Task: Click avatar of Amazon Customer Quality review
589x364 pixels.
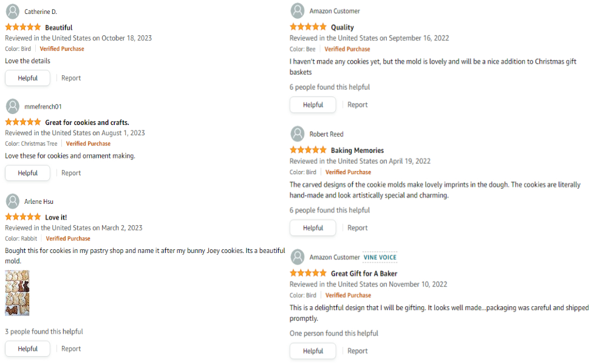Action: point(298,11)
